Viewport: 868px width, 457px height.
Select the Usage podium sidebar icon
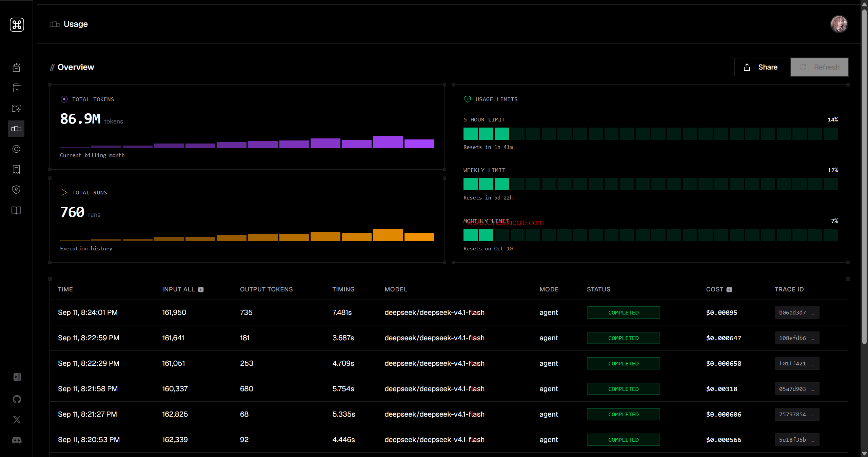(x=16, y=129)
